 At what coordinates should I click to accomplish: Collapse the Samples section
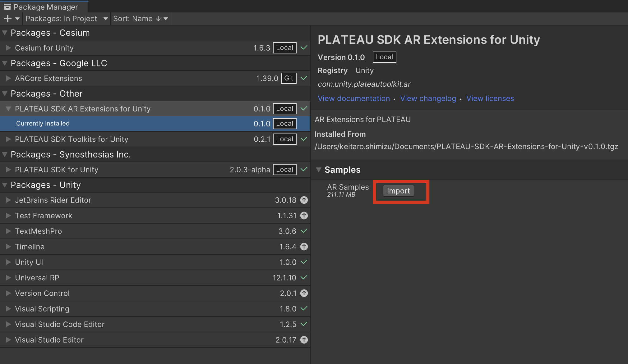pyautogui.click(x=319, y=170)
